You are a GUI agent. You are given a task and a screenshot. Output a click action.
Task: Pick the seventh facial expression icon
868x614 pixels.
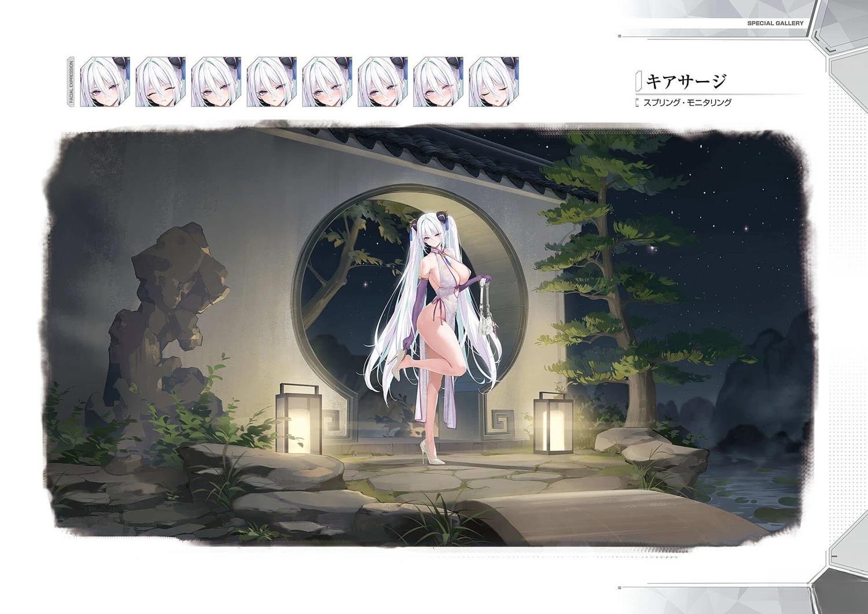click(438, 82)
